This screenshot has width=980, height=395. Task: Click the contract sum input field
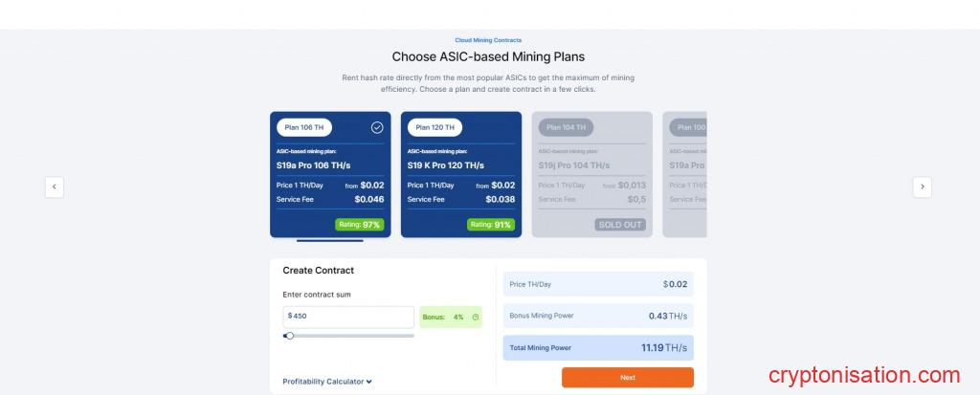(x=349, y=316)
